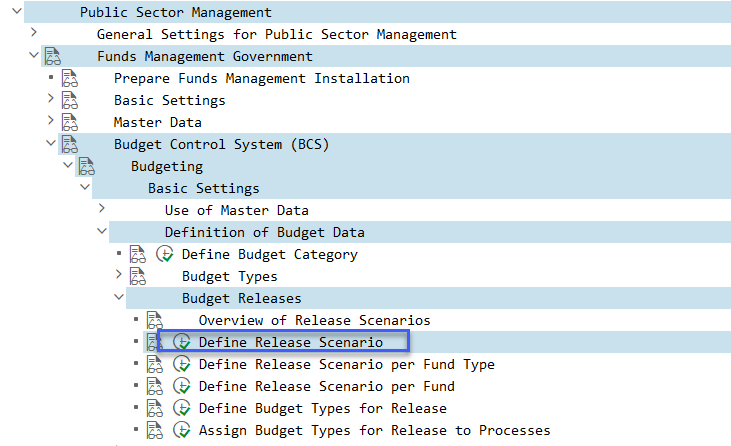Expand the Master Data node

coord(51,121)
